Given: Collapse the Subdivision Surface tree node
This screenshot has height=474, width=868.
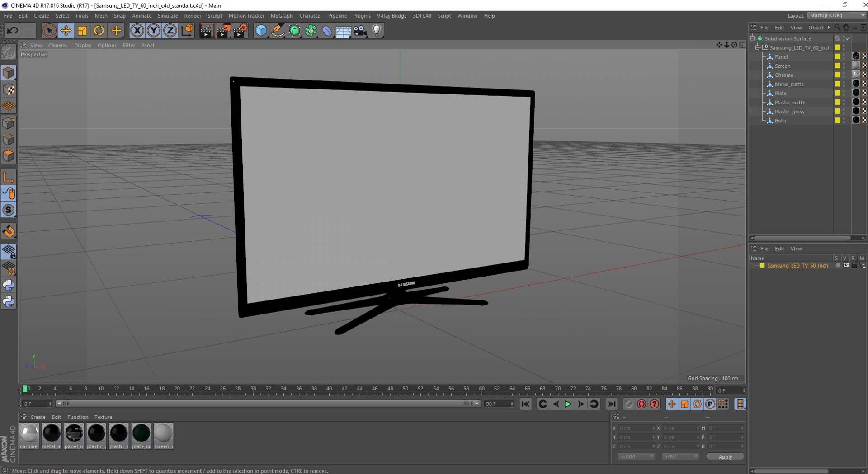Looking at the screenshot, I should coord(753,38).
